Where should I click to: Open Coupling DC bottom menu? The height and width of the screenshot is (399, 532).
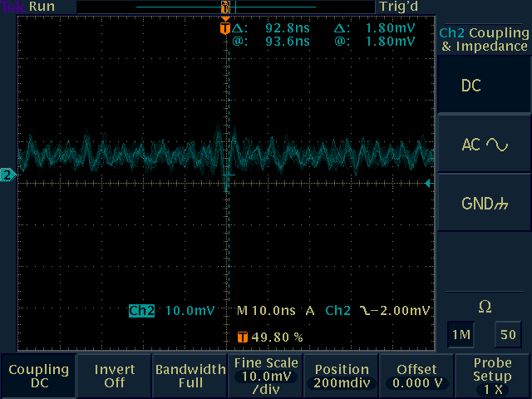point(38,376)
